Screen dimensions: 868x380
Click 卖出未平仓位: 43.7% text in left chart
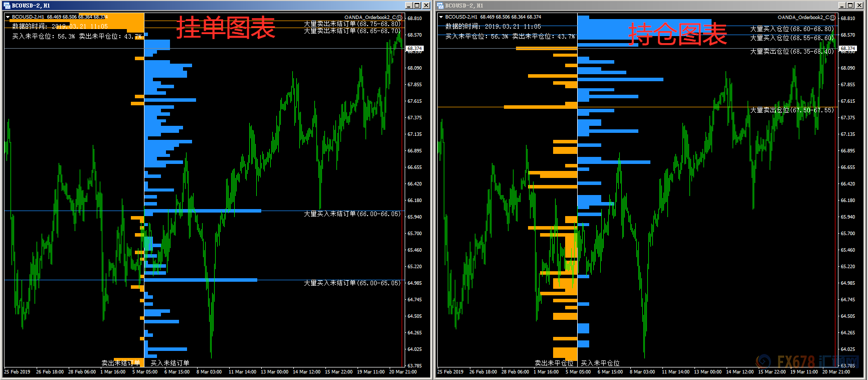point(110,36)
